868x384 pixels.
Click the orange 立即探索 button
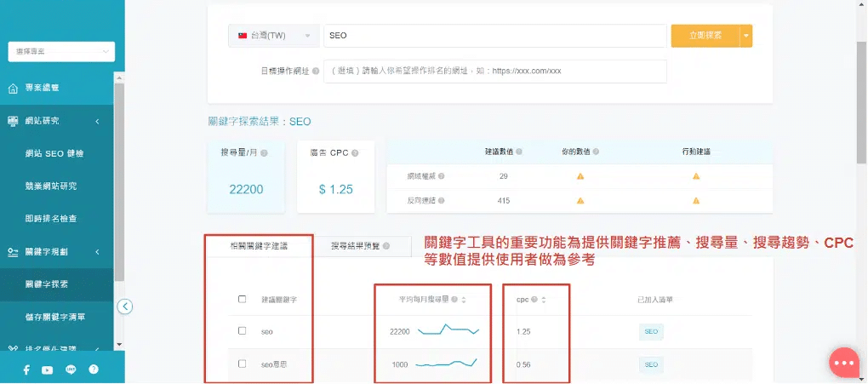(x=705, y=36)
